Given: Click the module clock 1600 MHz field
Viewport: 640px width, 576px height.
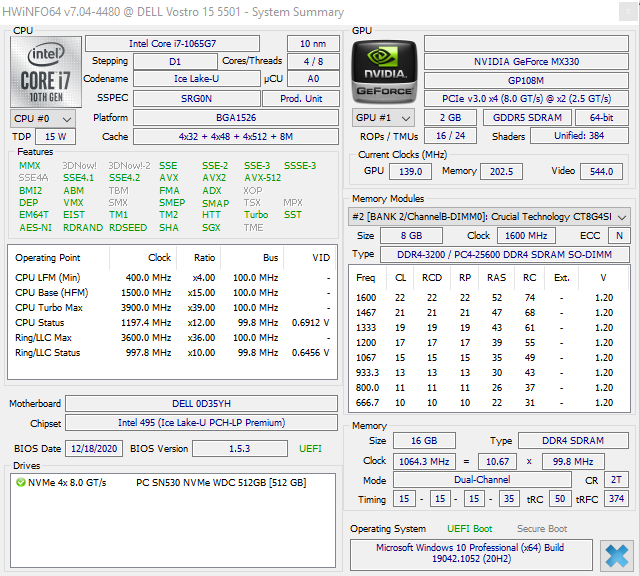Looking at the screenshot, I should (526, 236).
